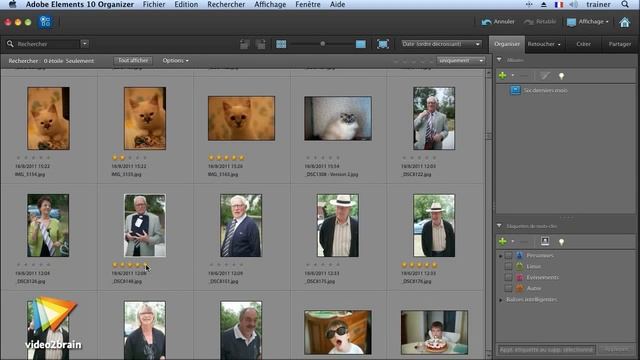Click the album edit pencil icon
Image resolution: width=640 pixels, height=360 pixels.
(545, 76)
